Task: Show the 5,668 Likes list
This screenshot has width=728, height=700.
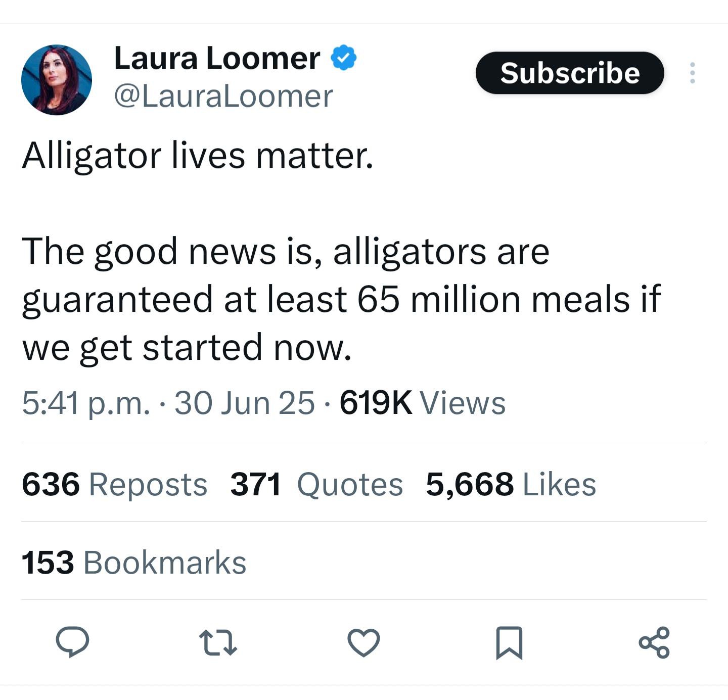Action: [x=511, y=484]
